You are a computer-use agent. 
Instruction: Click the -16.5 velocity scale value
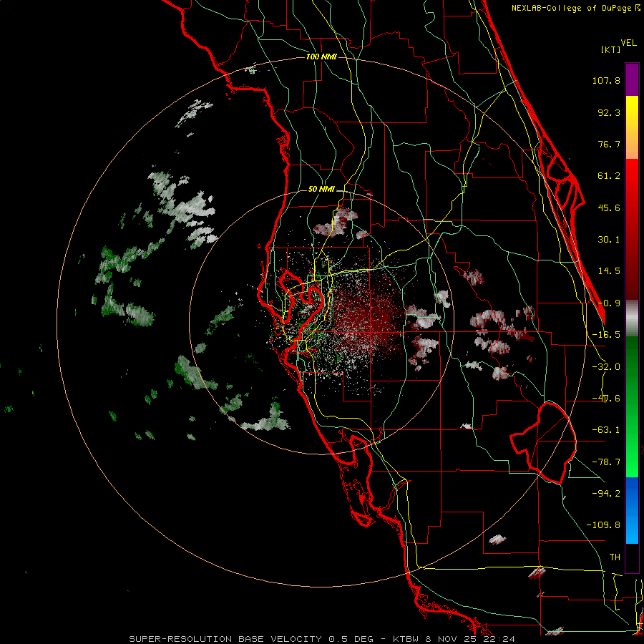(x=606, y=335)
